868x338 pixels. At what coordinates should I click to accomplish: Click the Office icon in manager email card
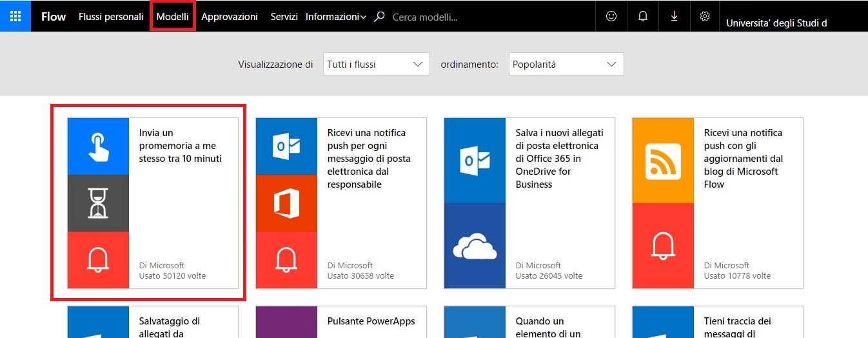[286, 203]
